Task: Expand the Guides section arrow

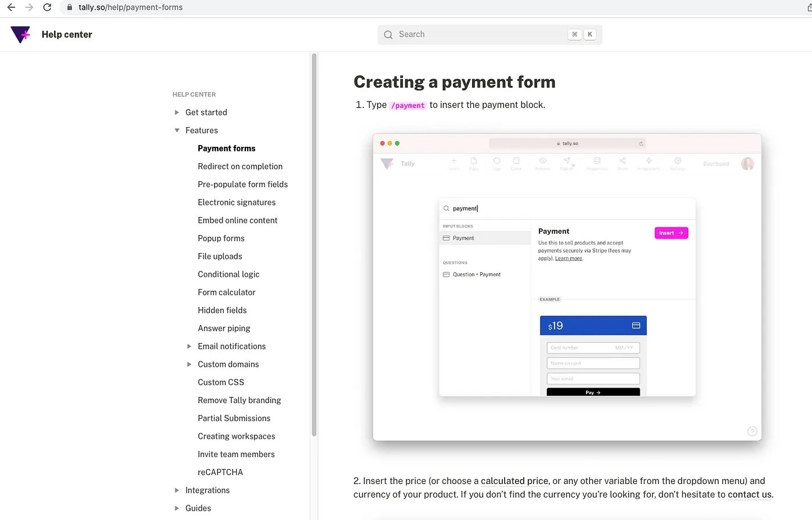Action: tap(177, 508)
